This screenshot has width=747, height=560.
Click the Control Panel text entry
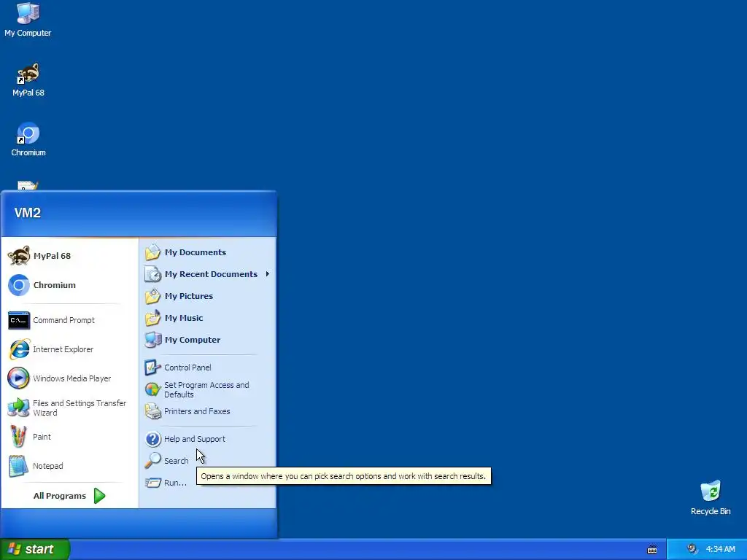tap(187, 367)
